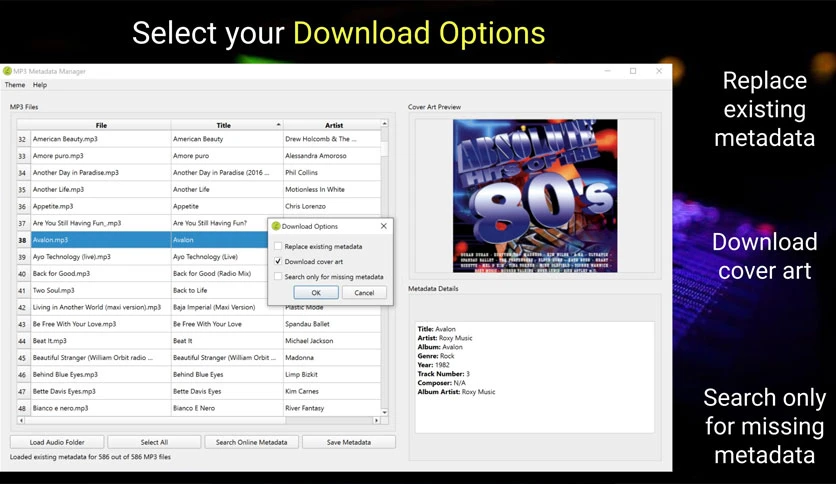Select Beat It.mp3 file
This screenshot has height=484, width=836.
pyautogui.click(x=101, y=341)
